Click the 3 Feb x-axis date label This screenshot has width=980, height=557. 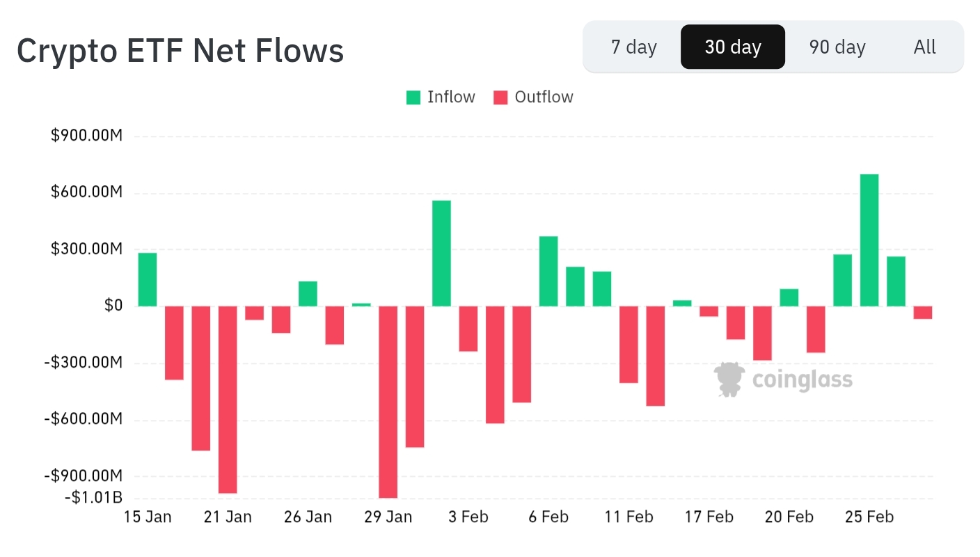[x=468, y=517]
